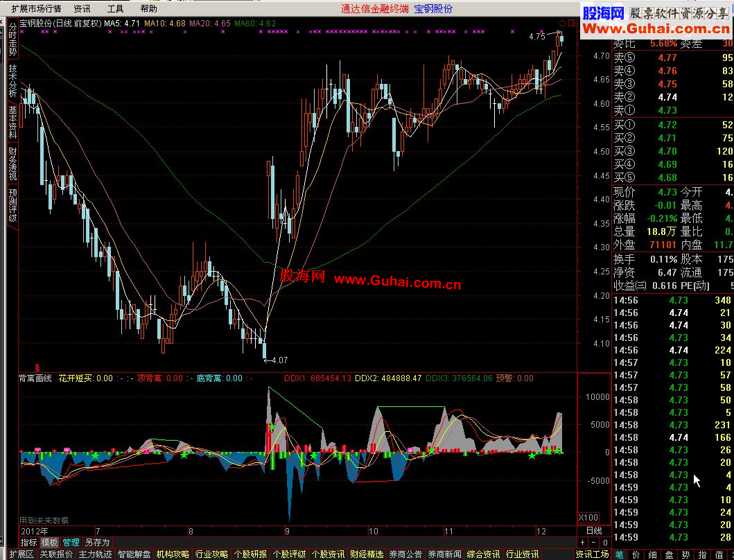Click the 背离画线 indicator name

point(35,378)
